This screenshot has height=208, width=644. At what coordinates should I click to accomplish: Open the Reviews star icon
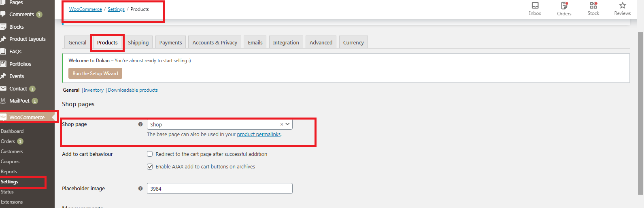[623, 5]
